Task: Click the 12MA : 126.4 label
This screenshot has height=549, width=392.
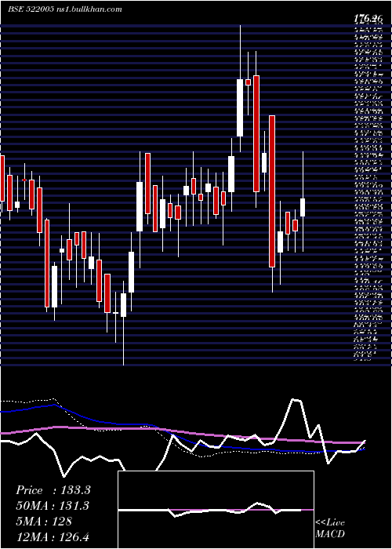Action: (x=54, y=536)
